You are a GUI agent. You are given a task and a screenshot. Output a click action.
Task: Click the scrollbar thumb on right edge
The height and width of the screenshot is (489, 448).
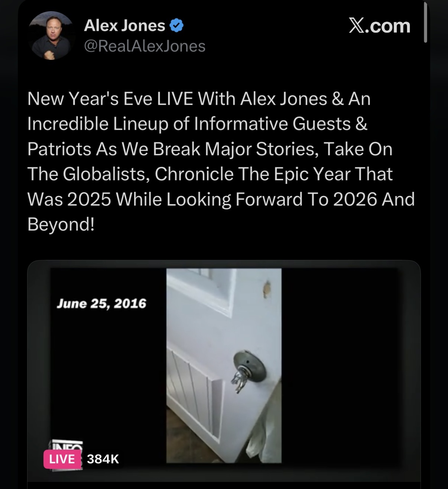click(x=425, y=22)
